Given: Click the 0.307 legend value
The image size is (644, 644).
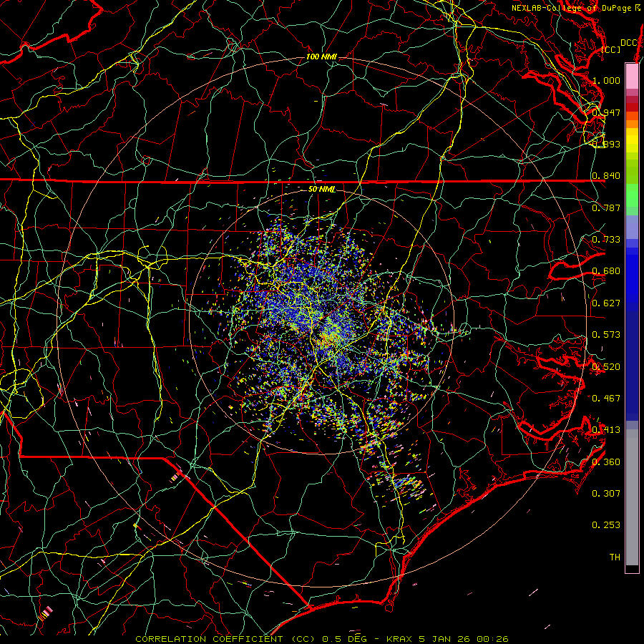Looking at the screenshot, I should pyautogui.click(x=606, y=494).
